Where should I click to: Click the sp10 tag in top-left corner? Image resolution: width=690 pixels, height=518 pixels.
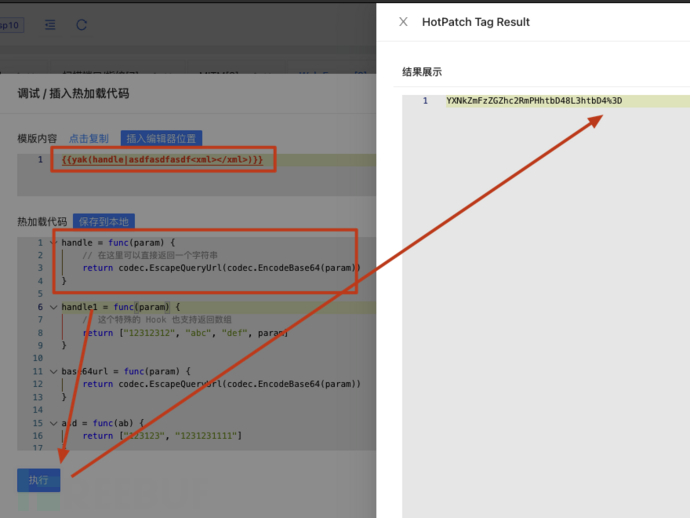point(11,25)
